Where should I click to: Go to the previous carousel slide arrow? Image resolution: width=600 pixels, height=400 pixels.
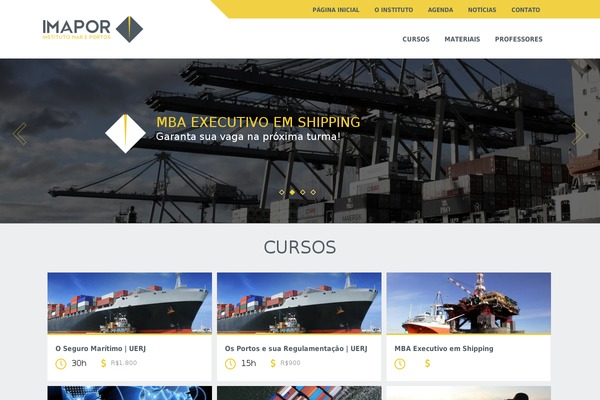20,134
